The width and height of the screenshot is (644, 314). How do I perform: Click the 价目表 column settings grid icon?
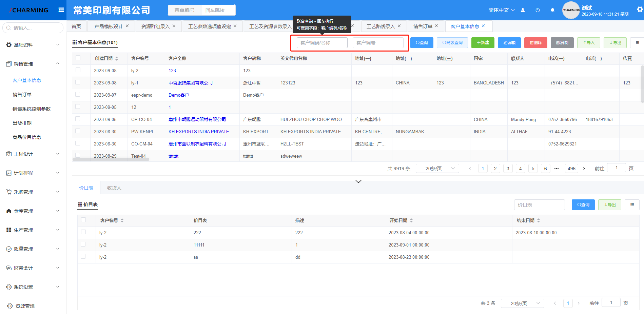point(632,205)
